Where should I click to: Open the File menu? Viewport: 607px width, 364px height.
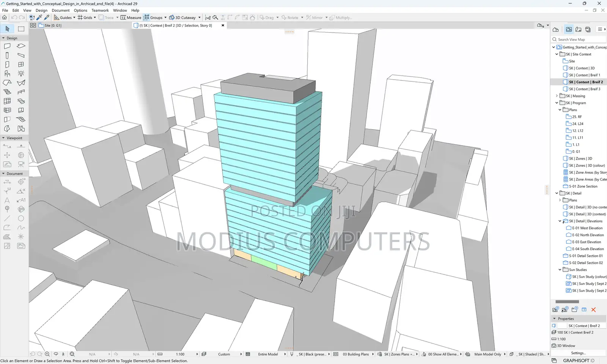coord(5,10)
